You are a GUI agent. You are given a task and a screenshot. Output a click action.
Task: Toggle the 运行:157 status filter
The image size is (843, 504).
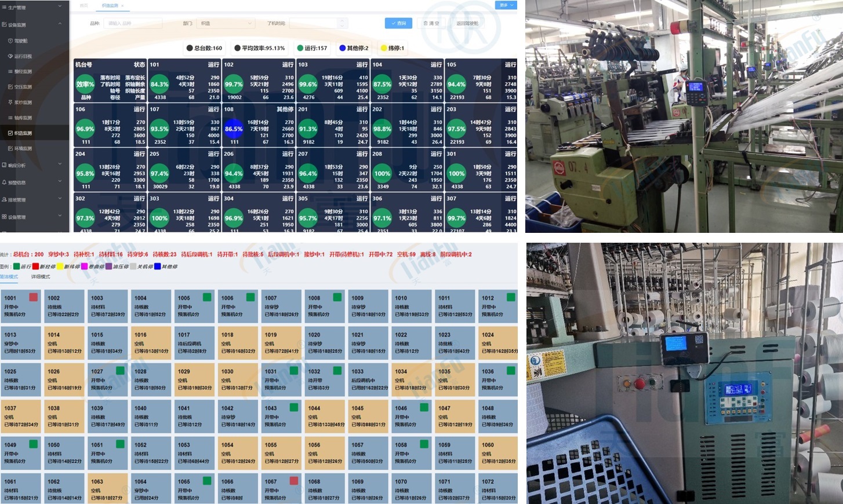[x=312, y=48]
